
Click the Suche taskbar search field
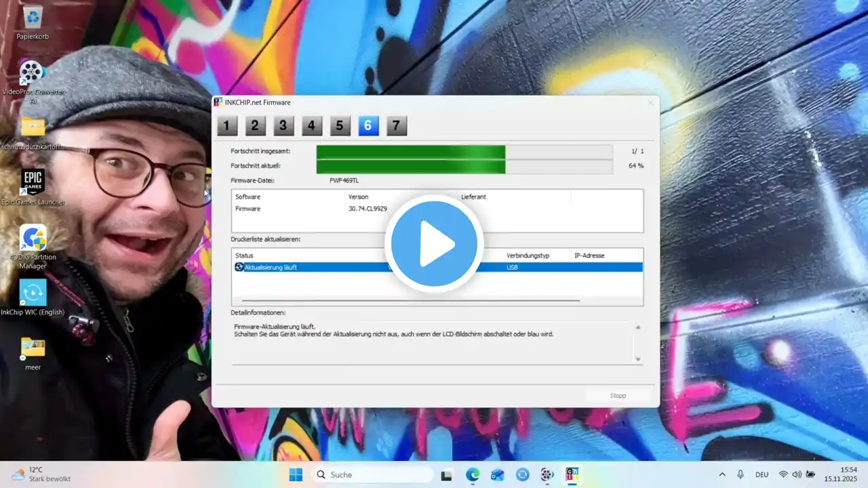(372, 474)
